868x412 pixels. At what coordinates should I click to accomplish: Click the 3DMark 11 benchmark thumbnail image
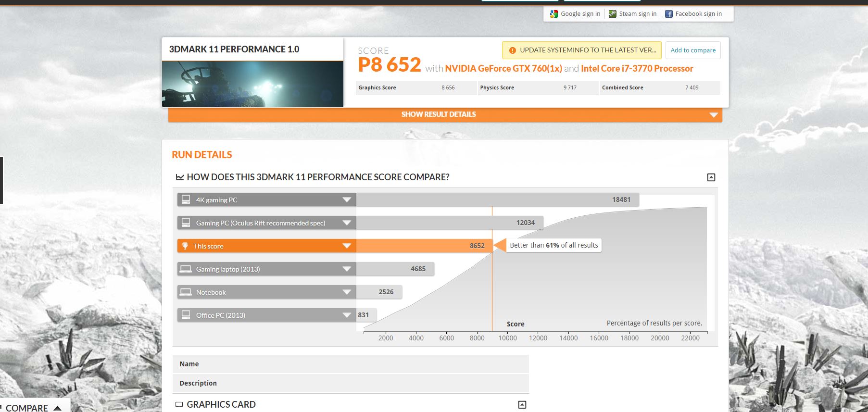coord(252,84)
